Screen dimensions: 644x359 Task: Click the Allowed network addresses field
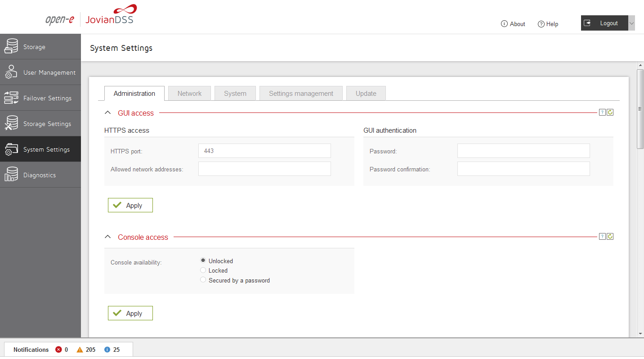[264, 169]
